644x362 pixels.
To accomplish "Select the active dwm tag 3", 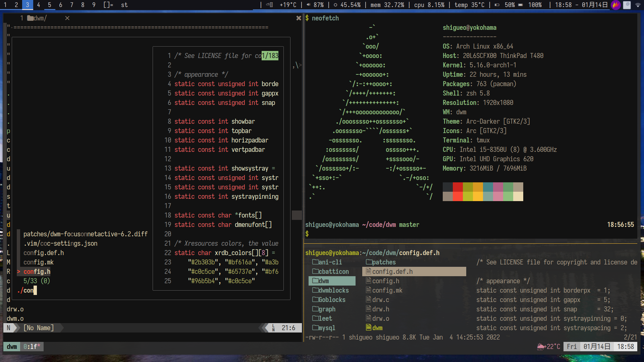I will pyautogui.click(x=28, y=5).
